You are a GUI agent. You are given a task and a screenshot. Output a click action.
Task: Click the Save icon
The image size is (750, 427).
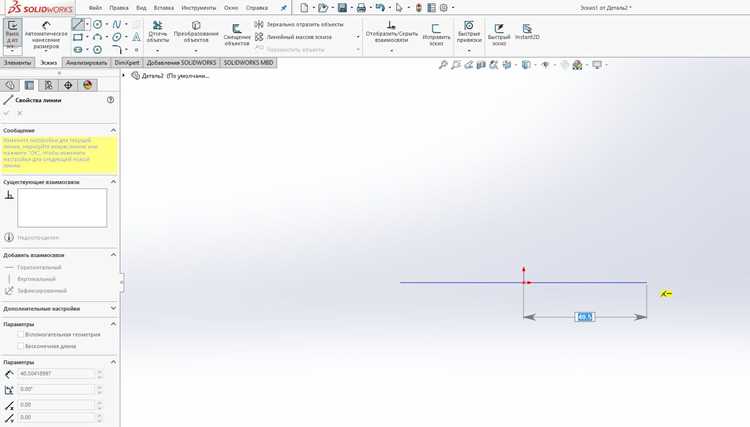342,8
